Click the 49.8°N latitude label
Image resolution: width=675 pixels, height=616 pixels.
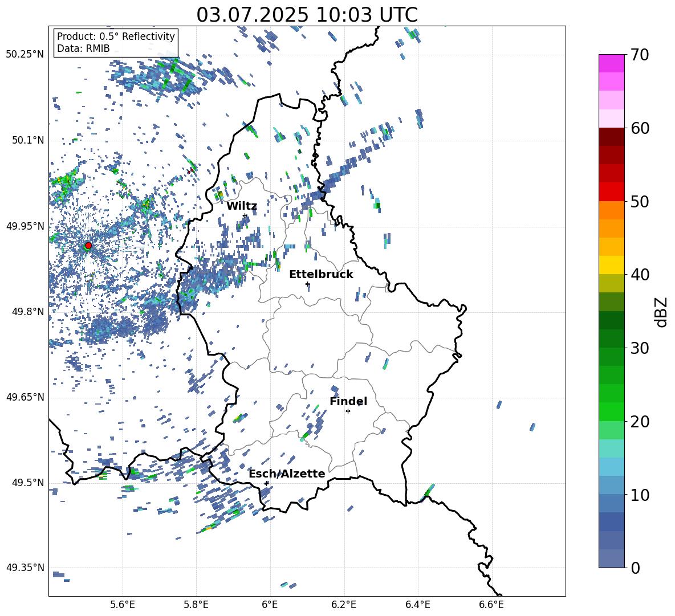28,312
